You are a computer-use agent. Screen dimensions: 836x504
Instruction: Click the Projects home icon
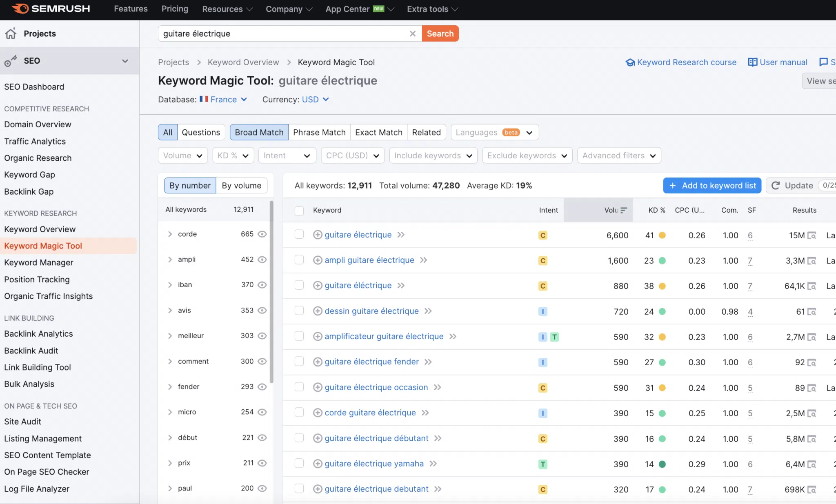pyautogui.click(x=11, y=33)
